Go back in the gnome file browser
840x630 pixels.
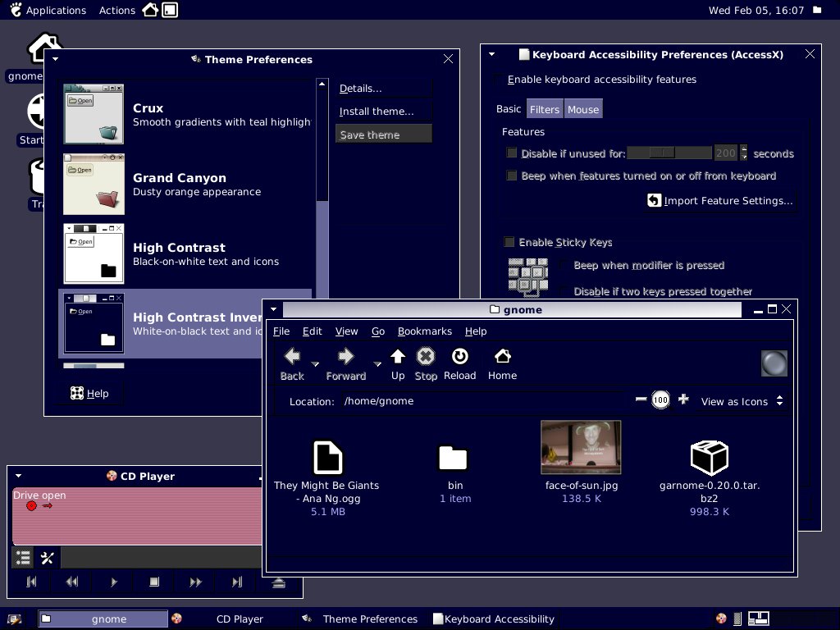click(292, 364)
